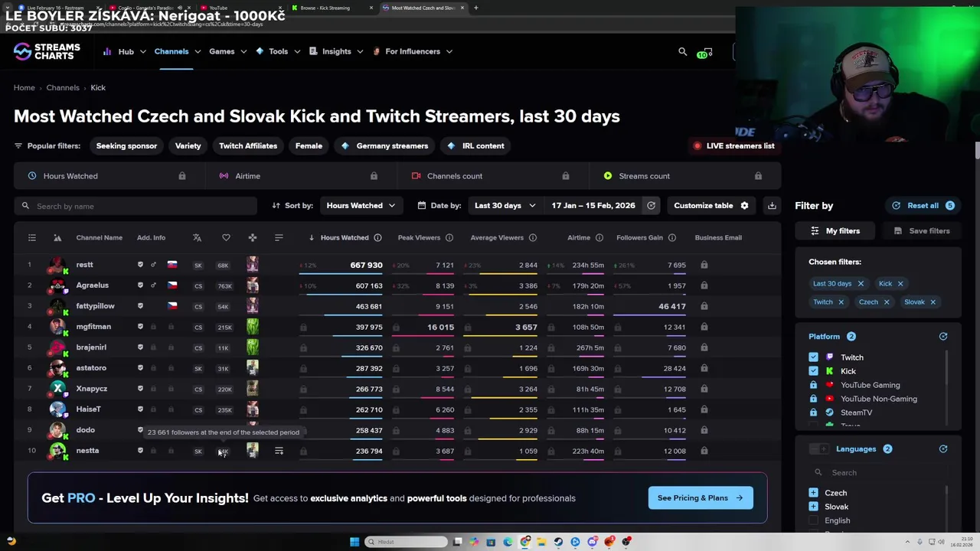The height and width of the screenshot is (551, 980).
Task: Deselect the Czech language checkbox
Action: [813, 493]
